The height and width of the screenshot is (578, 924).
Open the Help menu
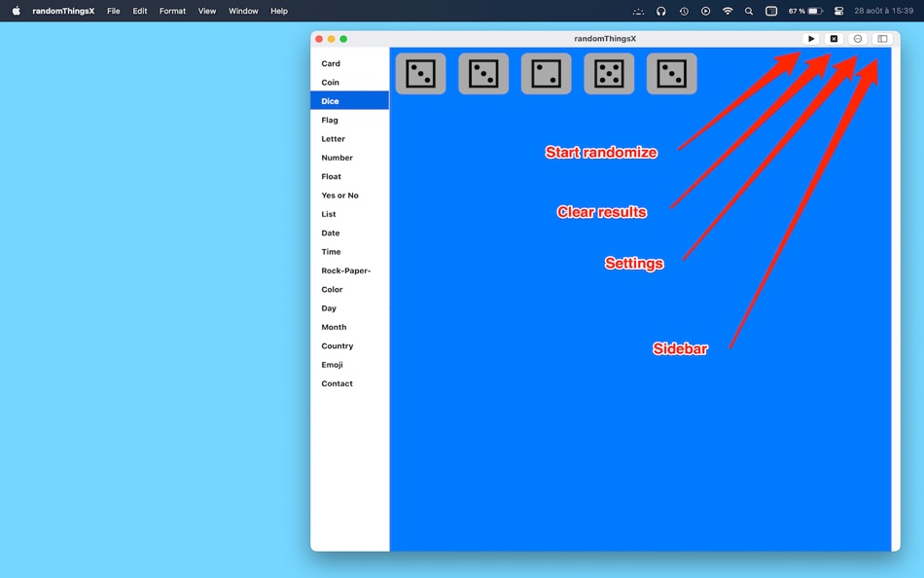click(279, 11)
